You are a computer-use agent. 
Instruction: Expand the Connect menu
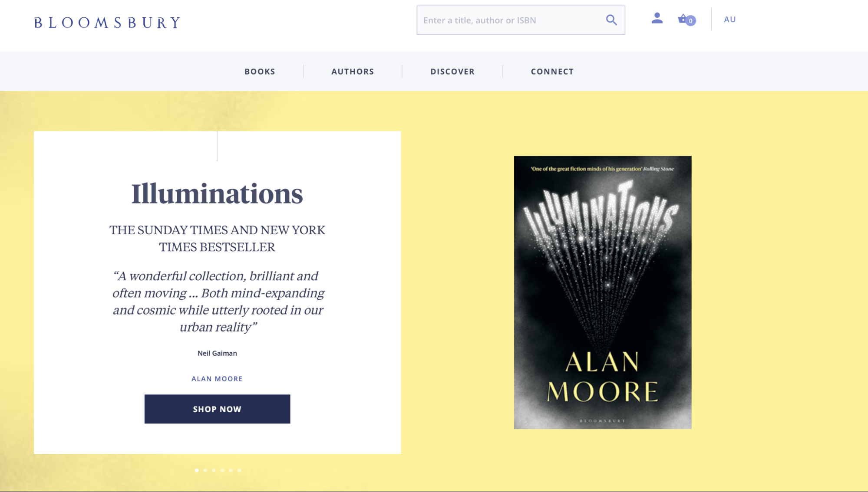(x=552, y=72)
